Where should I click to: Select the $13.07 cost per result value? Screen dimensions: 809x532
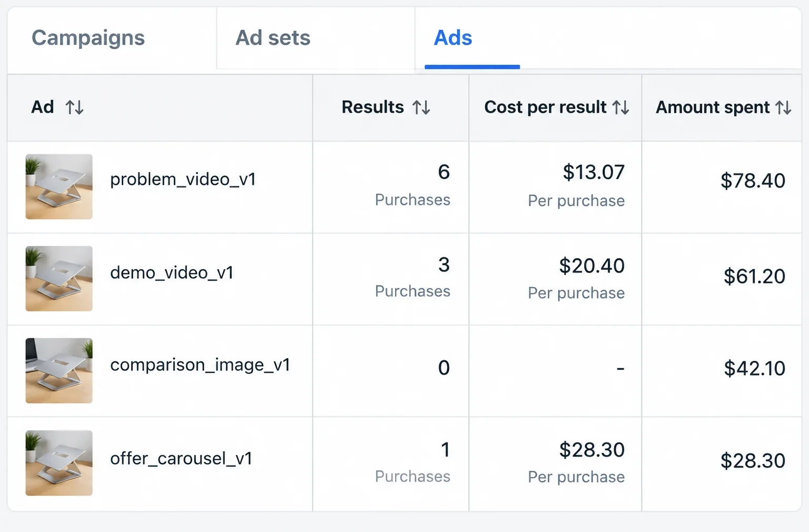coord(594,172)
